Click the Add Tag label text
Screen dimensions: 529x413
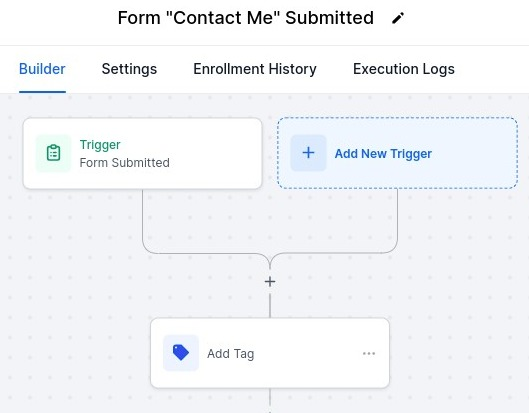pyautogui.click(x=231, y=354)
